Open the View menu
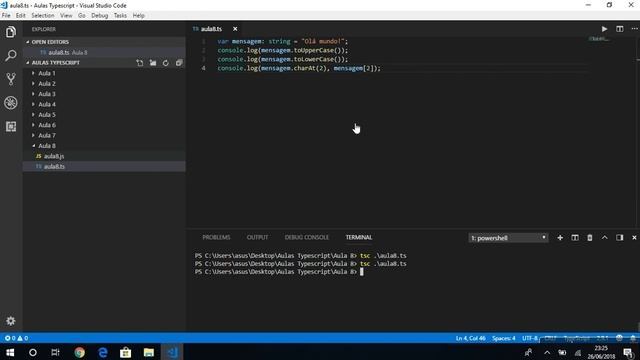This screenshot has width=640, height=360. click(66, 16)
